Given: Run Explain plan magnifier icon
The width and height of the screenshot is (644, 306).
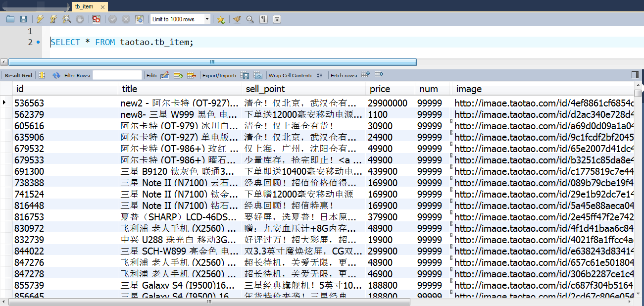Looking at the screenshot, I should (66, 19).
